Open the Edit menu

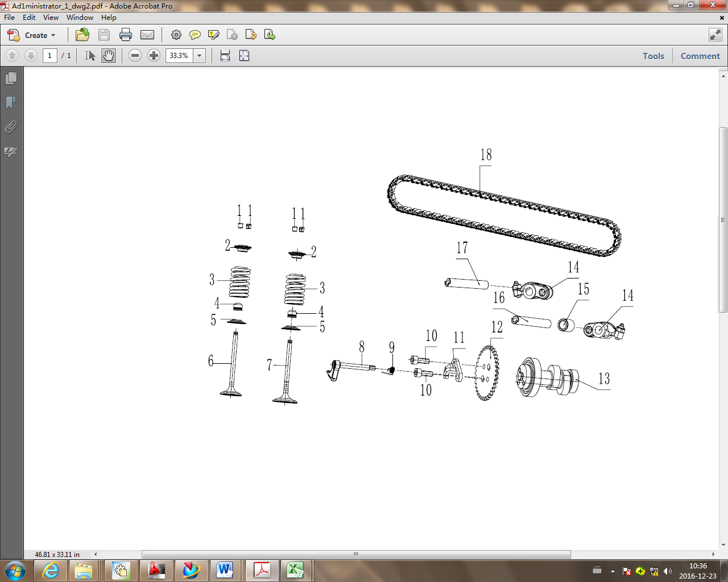click(x=28, y=18)
